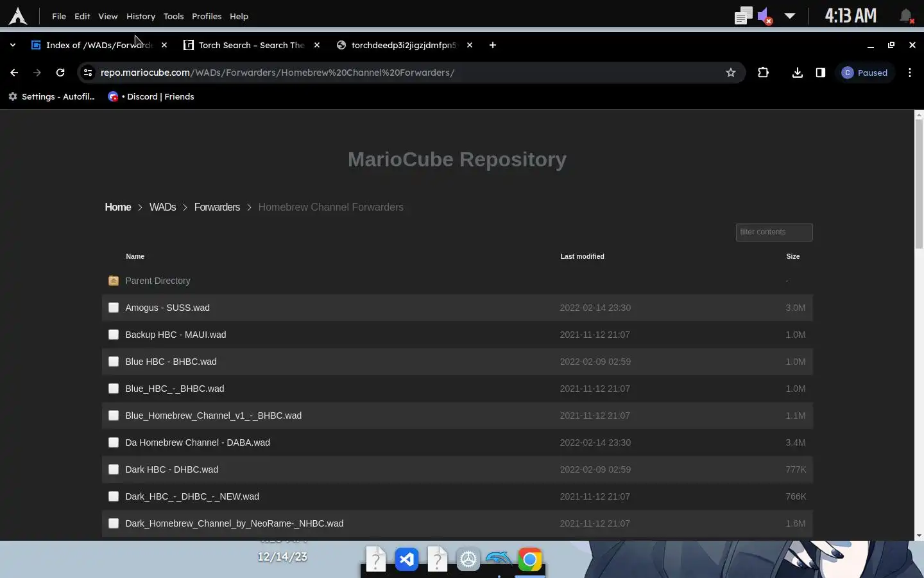Open the Tools menu
The height and width of the screenshot is (578, 924).
pos(173,16)
